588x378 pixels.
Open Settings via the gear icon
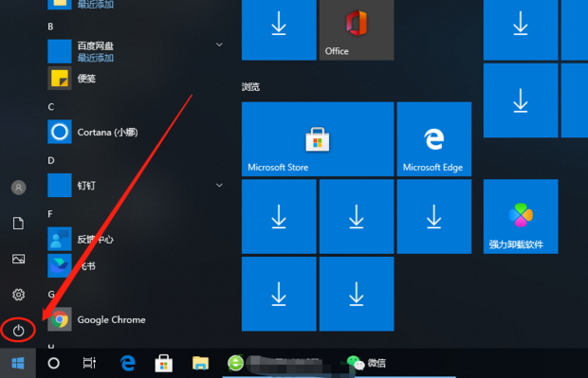point(18,295)
